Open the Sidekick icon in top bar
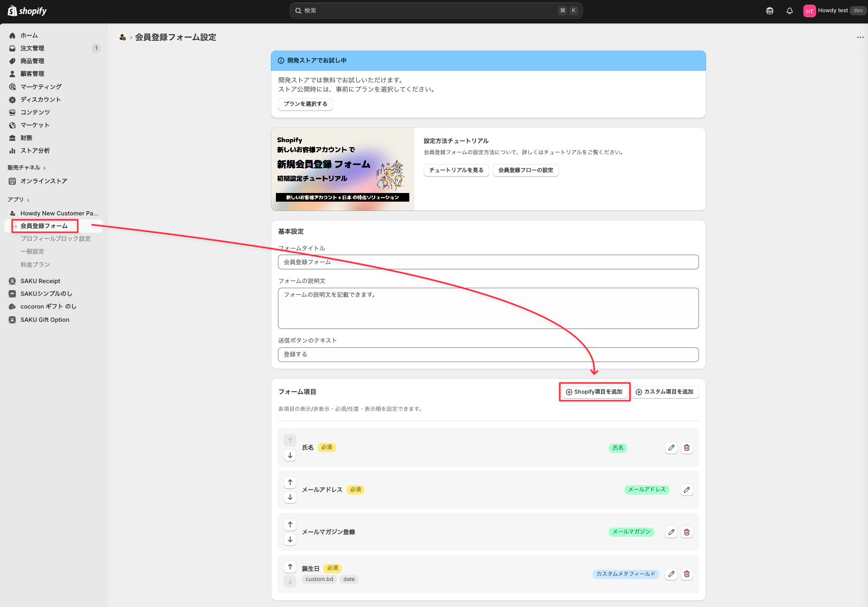Viewport: 868px width, 607px height. [770, 11]
